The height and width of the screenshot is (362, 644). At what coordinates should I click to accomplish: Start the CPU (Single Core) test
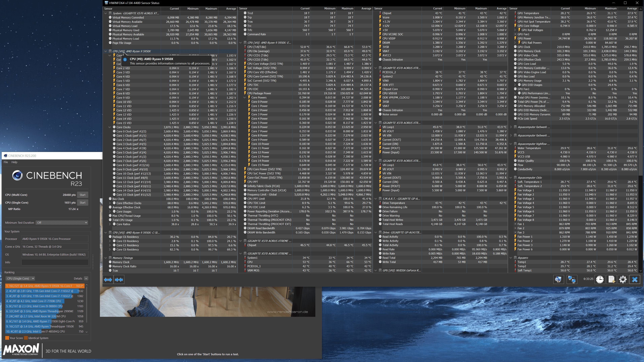pos(83,203)
